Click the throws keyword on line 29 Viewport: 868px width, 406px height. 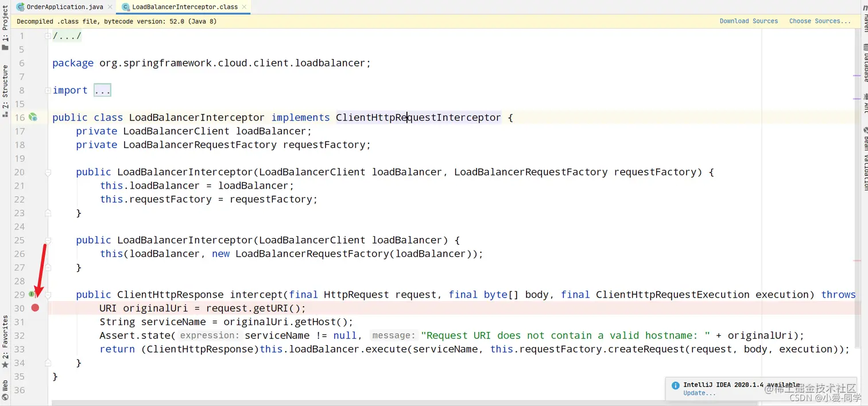point(838,295)
